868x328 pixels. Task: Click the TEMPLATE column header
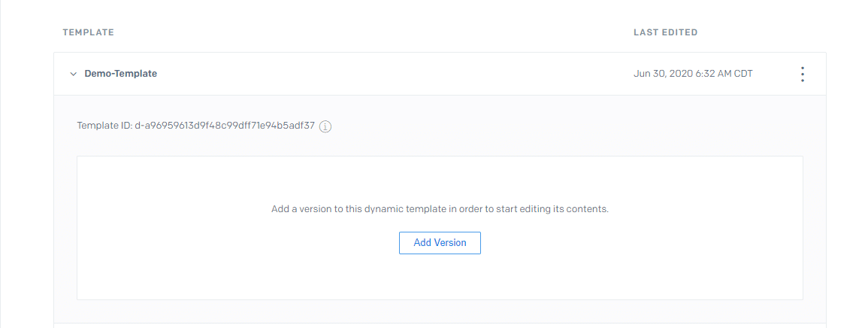click(88, 32)
